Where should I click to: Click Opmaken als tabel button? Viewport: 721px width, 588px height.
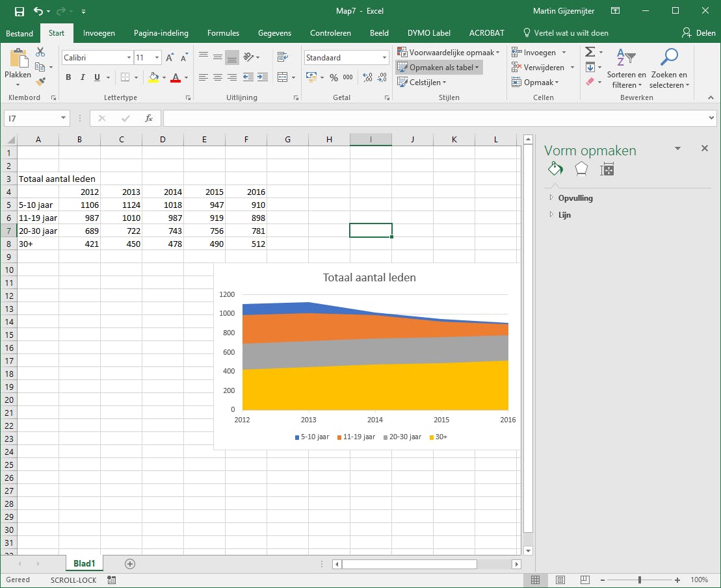(x=439, y=68)
